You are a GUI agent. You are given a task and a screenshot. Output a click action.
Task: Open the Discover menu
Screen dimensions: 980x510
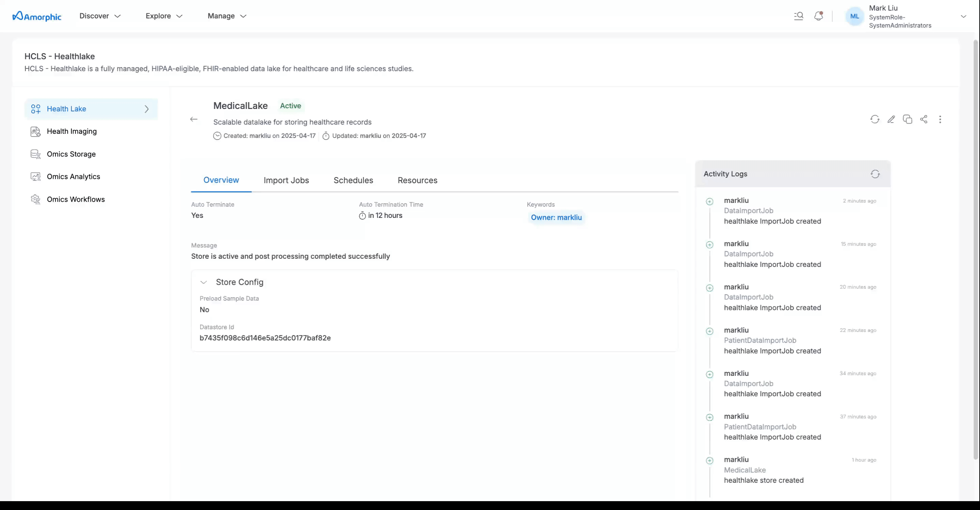(100, 16)
